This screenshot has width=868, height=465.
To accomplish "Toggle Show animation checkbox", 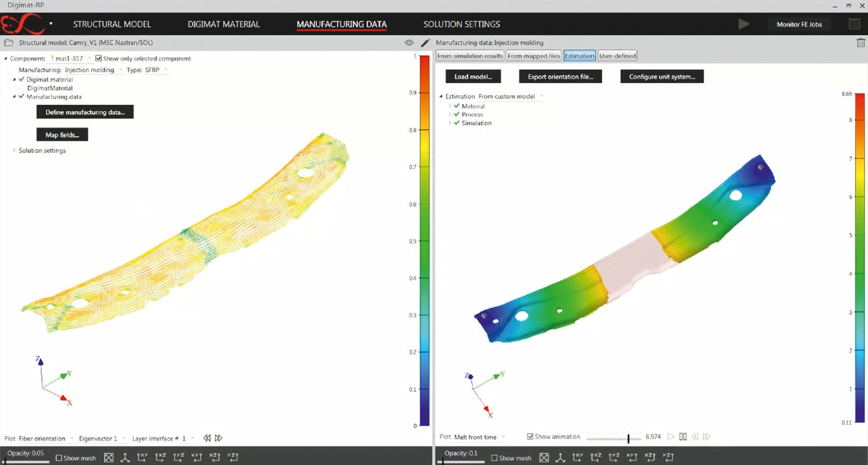I will (530, 436).
